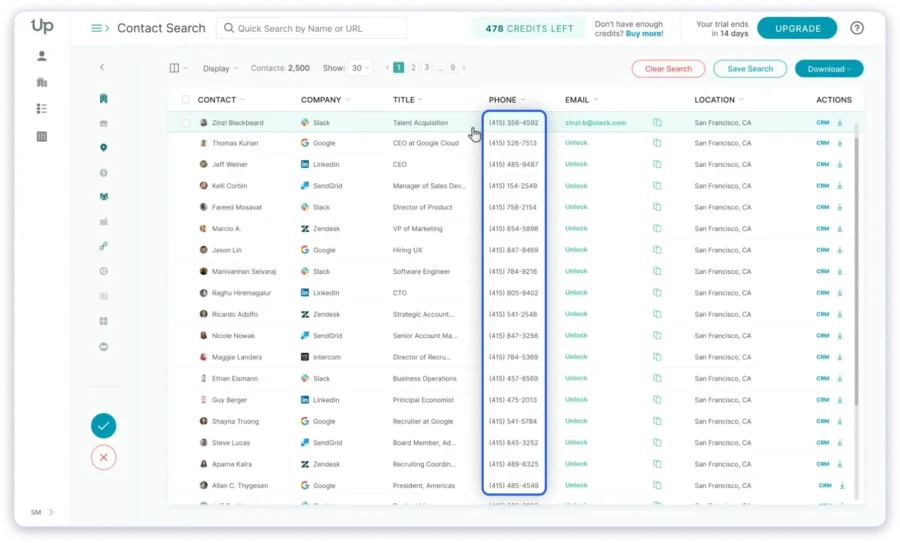
Task: Open the Show 30 per-page dropdown
Action: click(360, 69)
